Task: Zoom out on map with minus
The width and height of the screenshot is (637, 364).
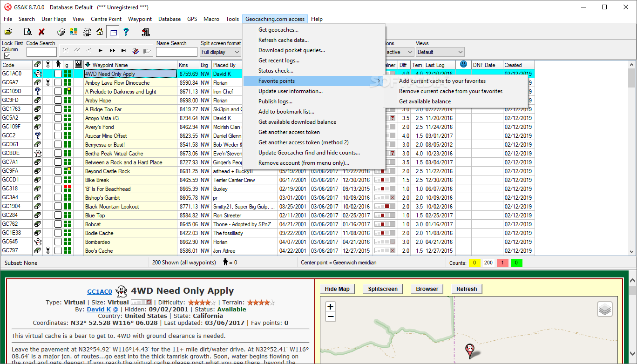Action: pyautogui.click(x=331, y=317)
